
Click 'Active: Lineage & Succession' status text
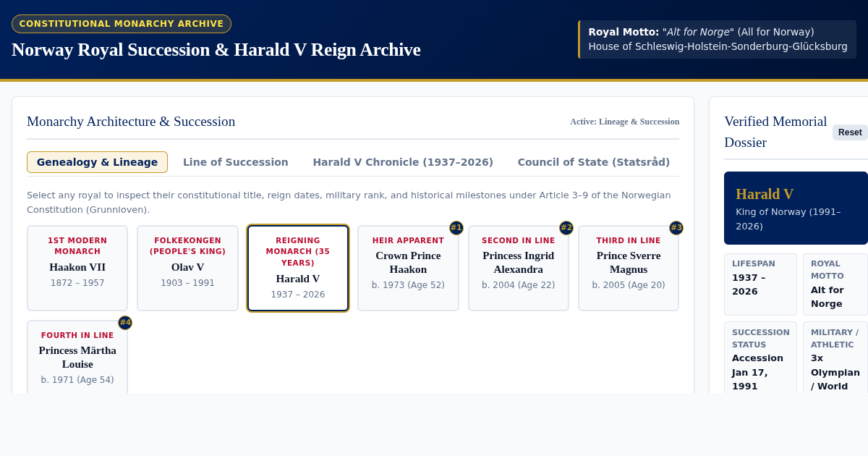point(625,122)
